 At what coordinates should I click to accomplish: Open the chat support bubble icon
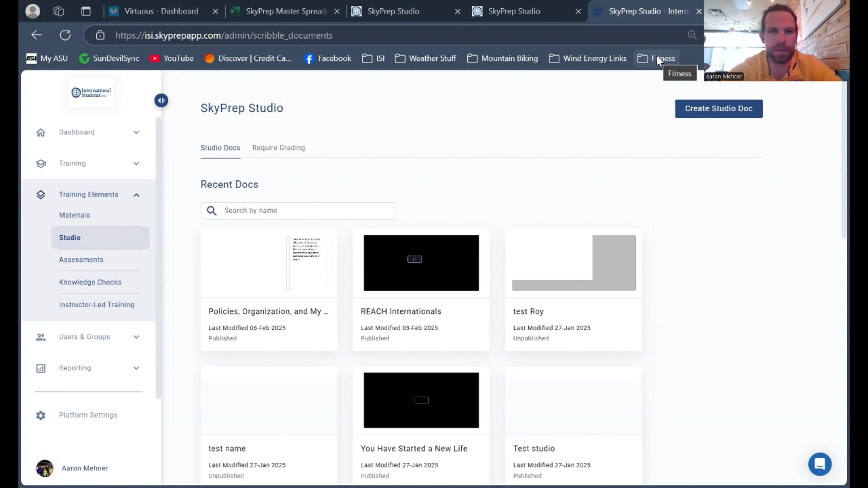click(x=820, y=464)
